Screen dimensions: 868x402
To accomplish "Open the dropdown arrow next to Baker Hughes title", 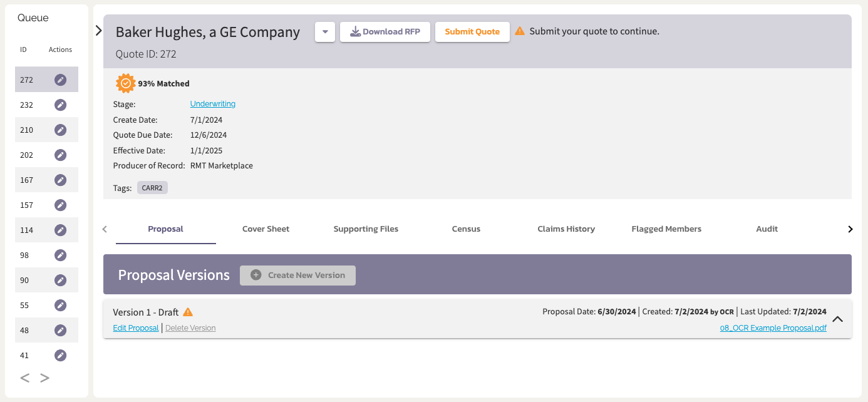I will (x=324, y=31).
